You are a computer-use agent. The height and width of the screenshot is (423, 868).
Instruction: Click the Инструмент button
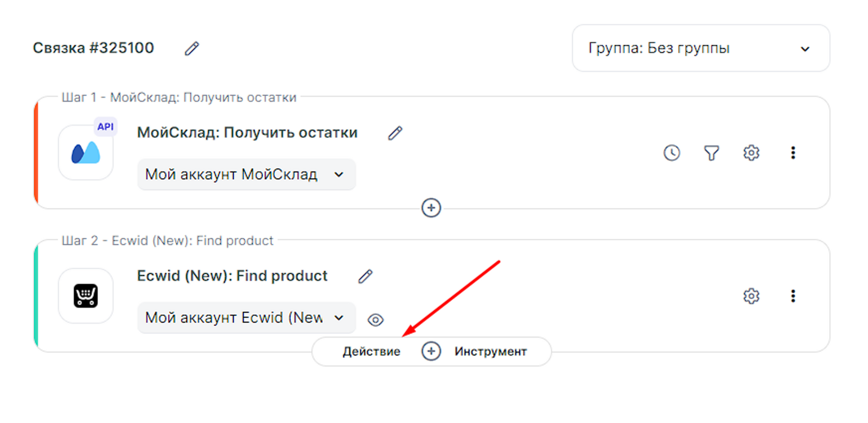click(490, 352)
